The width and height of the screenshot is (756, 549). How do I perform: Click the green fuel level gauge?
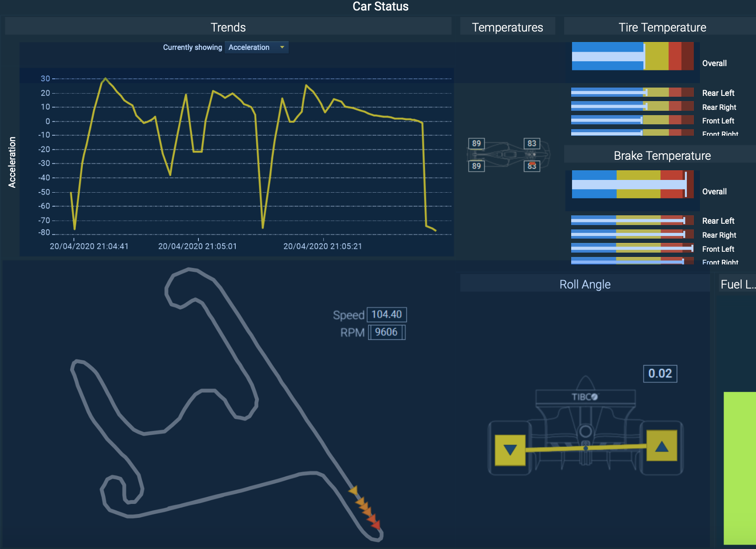(740, 468)
